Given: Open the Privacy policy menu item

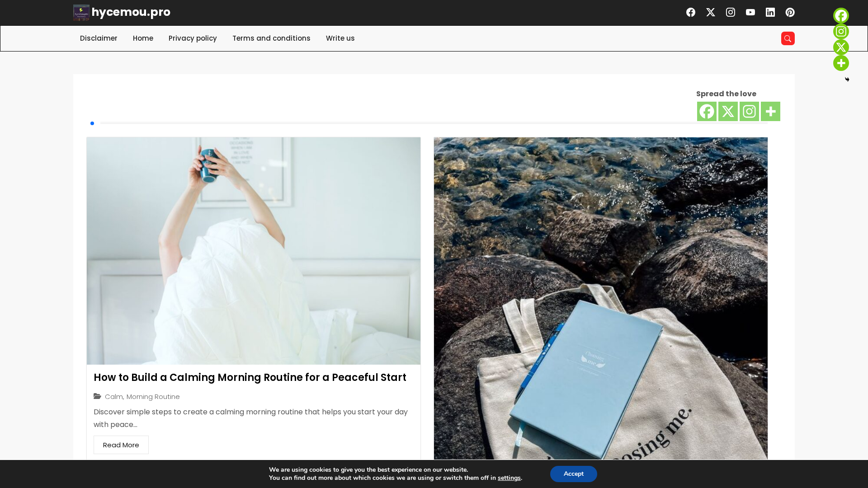Looking at the screenshot, I should (x=193, y=38).
